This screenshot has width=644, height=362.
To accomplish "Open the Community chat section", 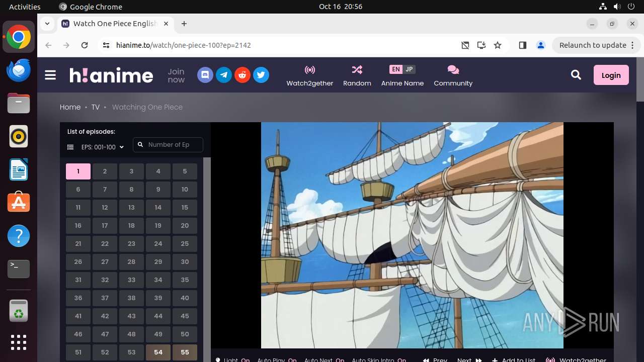I will click(x=453, y=75).
